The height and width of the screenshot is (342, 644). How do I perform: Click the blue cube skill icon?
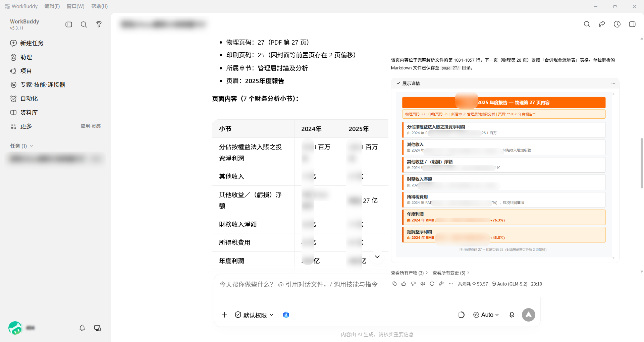point(286,315)
